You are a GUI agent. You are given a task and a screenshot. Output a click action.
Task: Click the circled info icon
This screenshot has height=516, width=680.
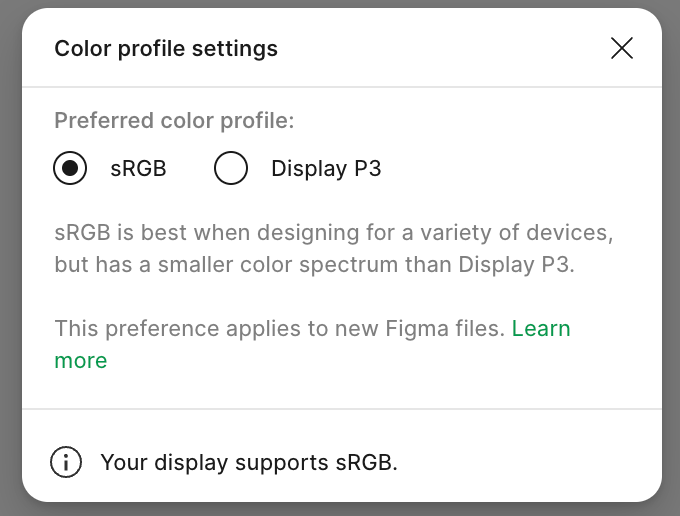coord(66,462)
